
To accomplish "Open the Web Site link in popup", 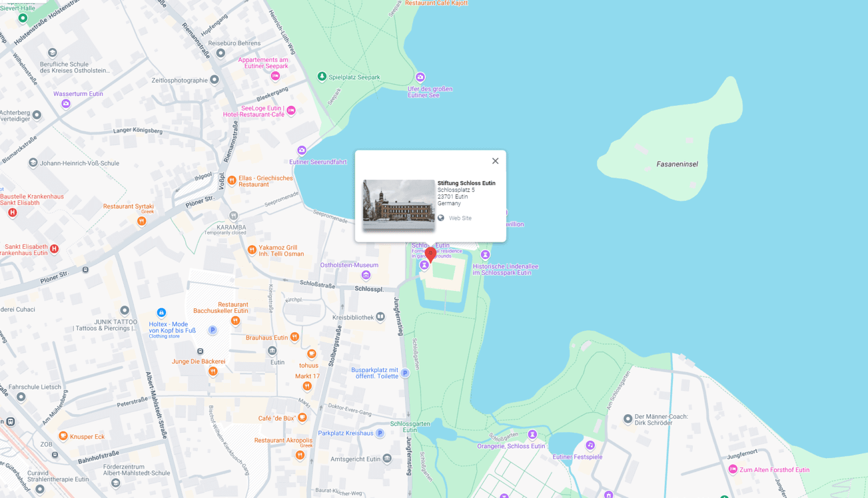I will (x=460, y=218).
